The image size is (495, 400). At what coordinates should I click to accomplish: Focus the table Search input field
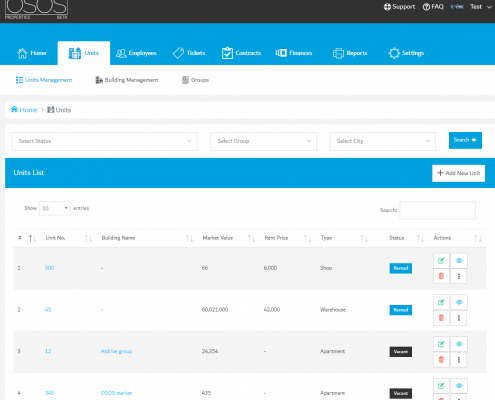point(437,210)
